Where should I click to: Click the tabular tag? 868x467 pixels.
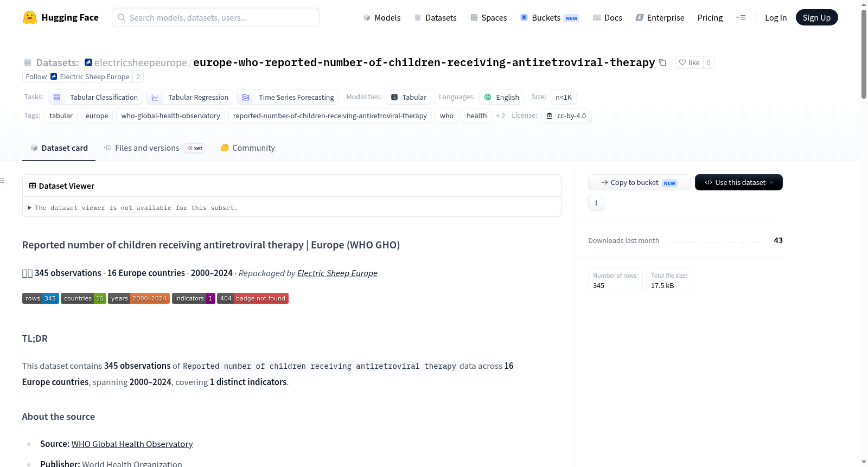[61, 116]
